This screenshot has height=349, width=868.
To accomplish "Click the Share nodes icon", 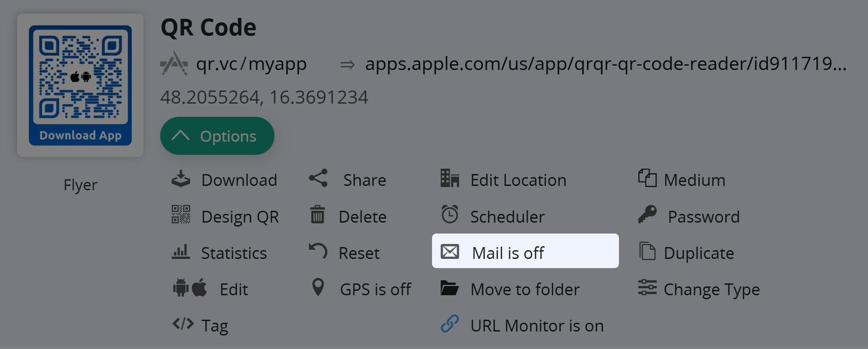I will pyautogui.click(x=318, y=179).
